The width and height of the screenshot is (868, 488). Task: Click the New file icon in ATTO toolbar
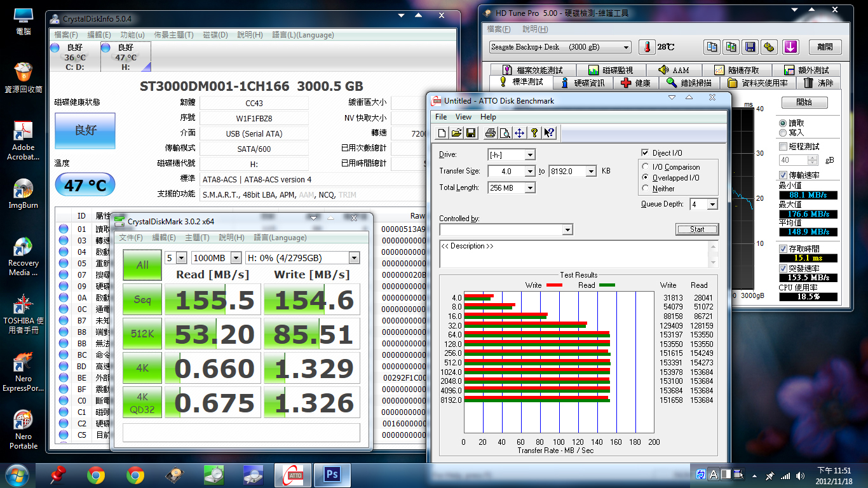pos(443,133)
